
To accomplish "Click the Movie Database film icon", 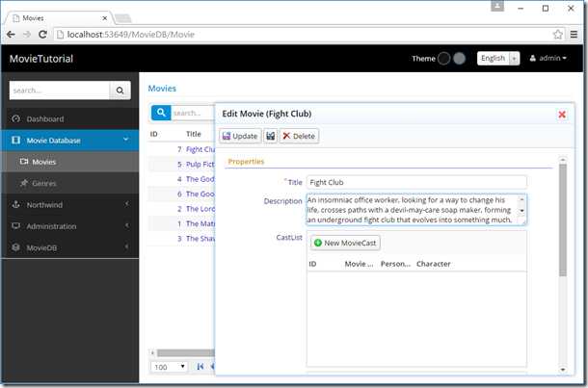I will click(15, 140).
